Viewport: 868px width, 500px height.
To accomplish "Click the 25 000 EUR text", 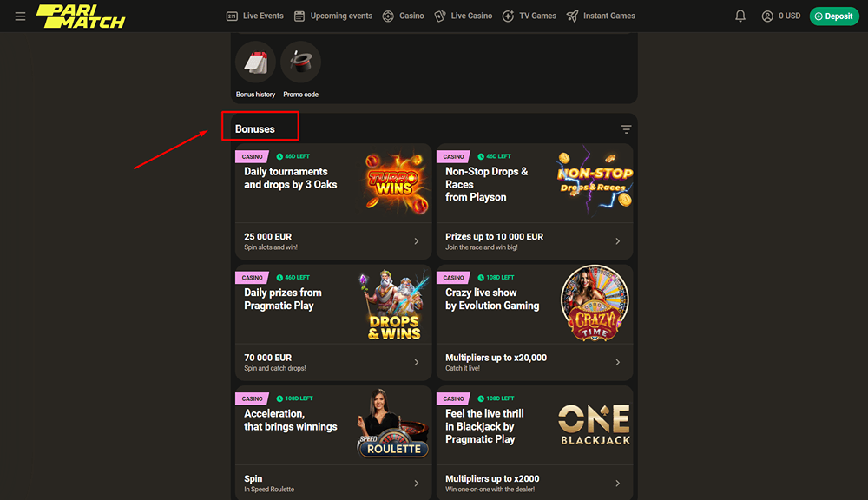I will tap(268, 236).
